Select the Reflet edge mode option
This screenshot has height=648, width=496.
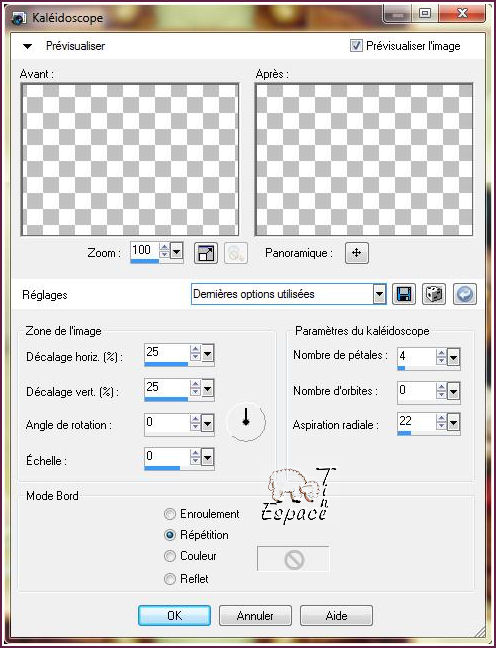tap(169, 579)
